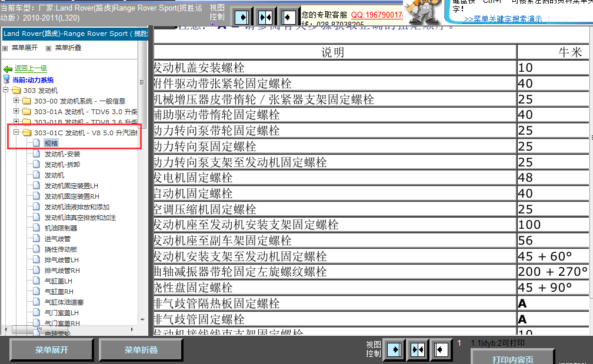
Task: Click the bottom 菜单展开 button
Action: [51, 350]
